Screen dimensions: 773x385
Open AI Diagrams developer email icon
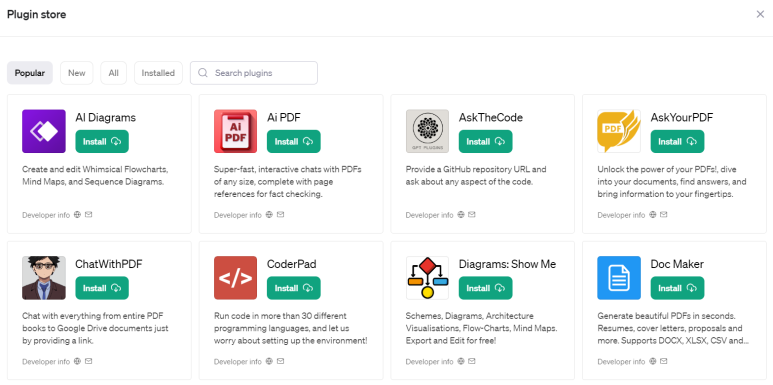pos(89,214)
